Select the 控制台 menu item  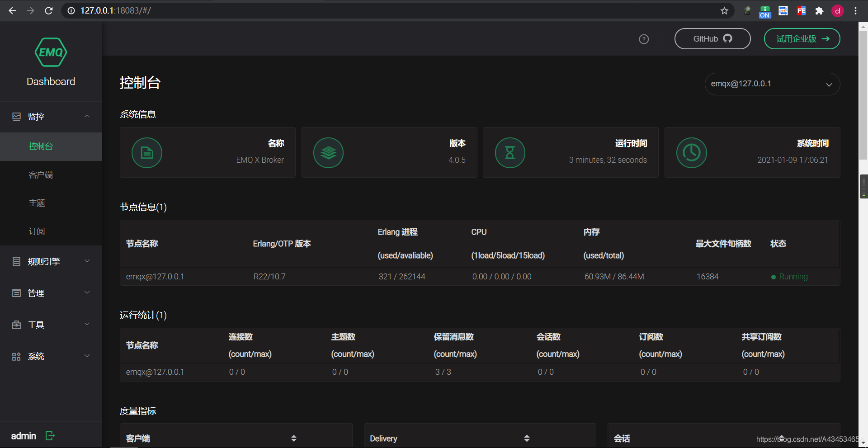click(51, 146)
